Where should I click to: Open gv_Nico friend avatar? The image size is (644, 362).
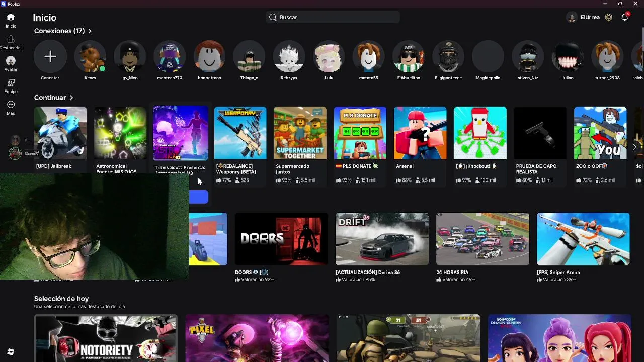130,57
